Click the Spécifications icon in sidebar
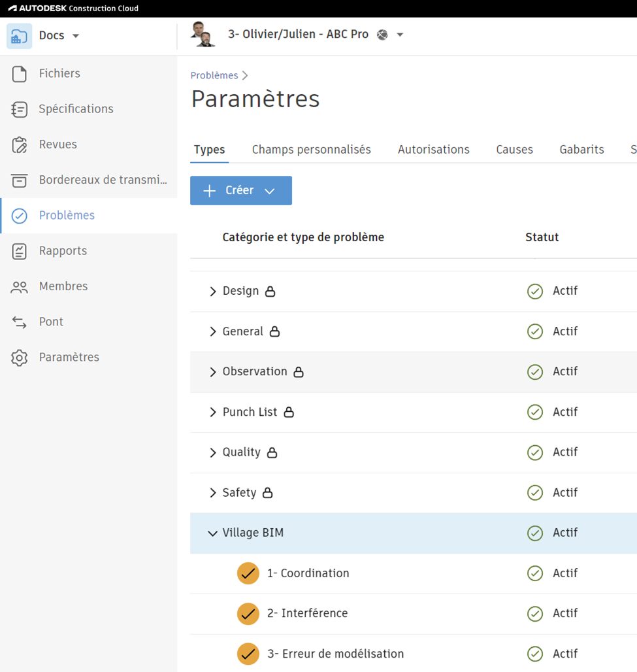Viewport: 637px width, 672px height. (20, 109)
